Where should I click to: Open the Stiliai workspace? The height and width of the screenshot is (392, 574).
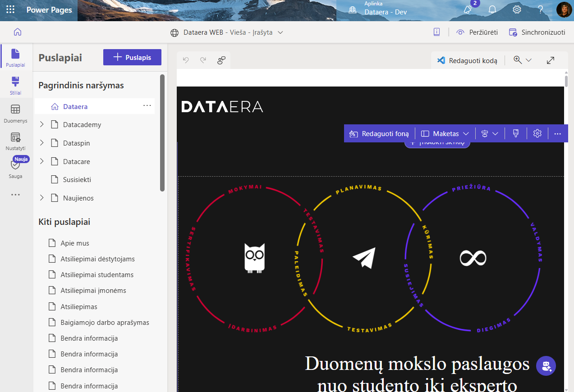15,86
